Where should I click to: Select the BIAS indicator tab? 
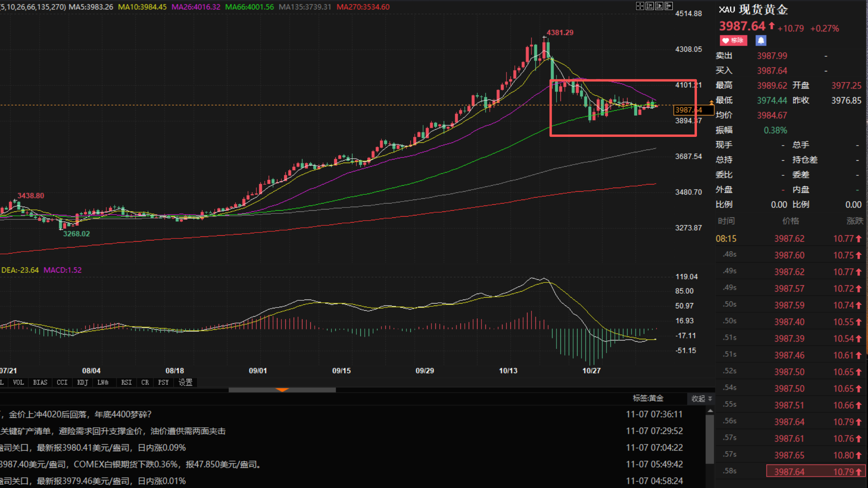point(40,382)
